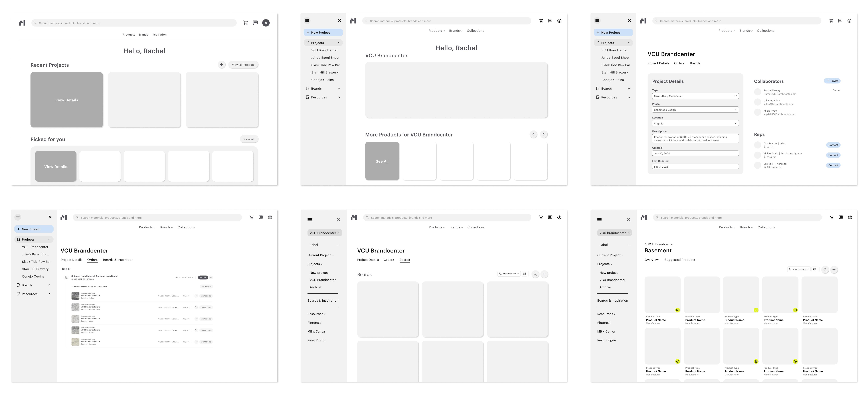
Task: Open hamburger menu in the Basement frame
Action: [599, 220]
